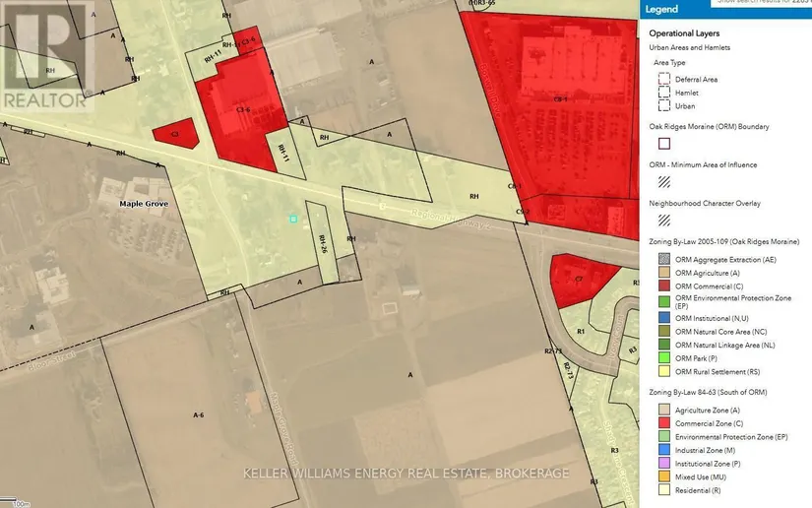Click the Commercial Zone (C) swatch
Image resolution: width=812 pixels, height=508 pixels.
click(664, 423)
